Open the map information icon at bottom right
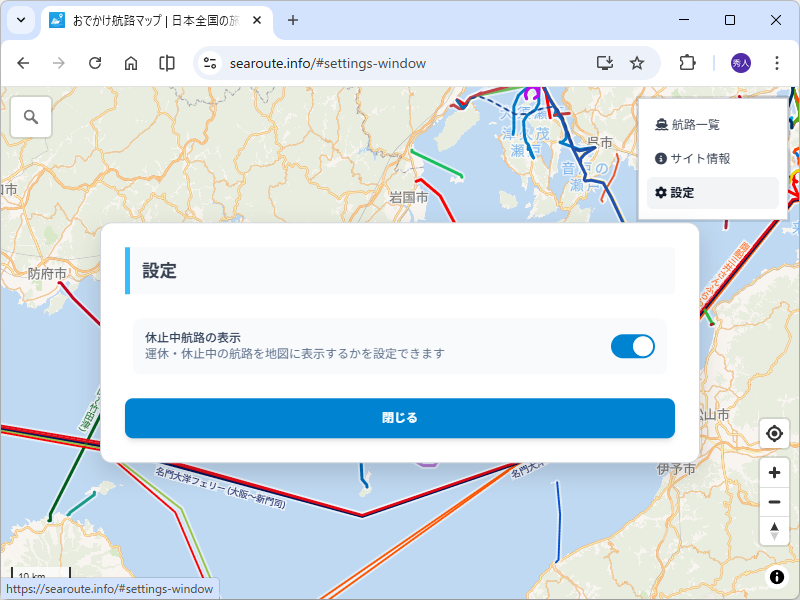 775,577
